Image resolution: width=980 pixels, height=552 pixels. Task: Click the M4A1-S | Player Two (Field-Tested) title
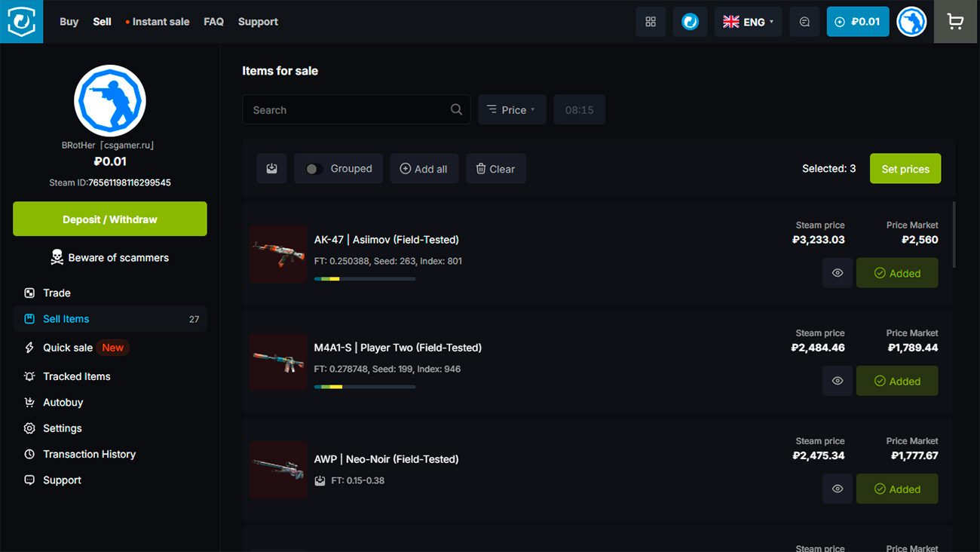(x=398, y=348)
